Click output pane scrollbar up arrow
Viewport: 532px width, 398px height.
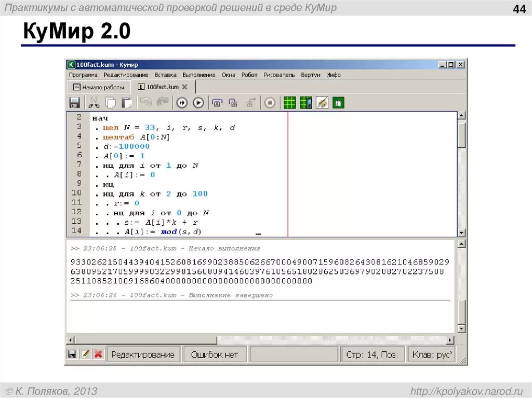tap(461, 244)
